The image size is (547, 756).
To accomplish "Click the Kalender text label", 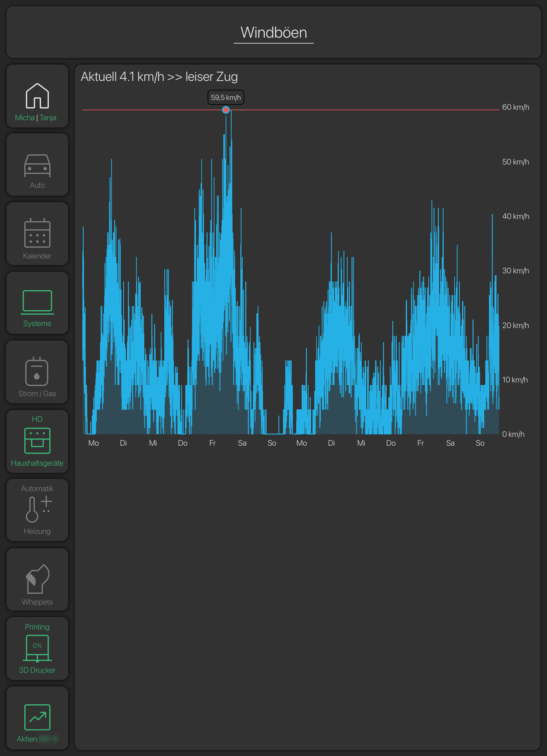I will [x=37, y=256].
